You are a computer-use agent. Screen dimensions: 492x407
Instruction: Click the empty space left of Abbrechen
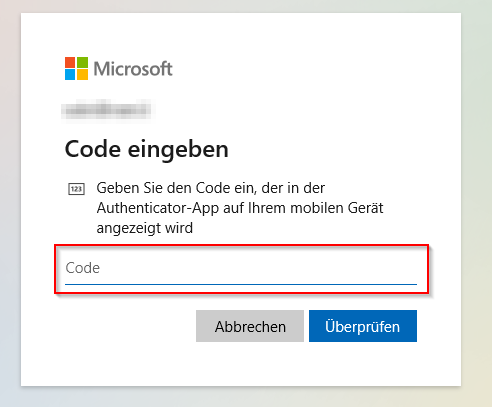click(x=127, y=326)
